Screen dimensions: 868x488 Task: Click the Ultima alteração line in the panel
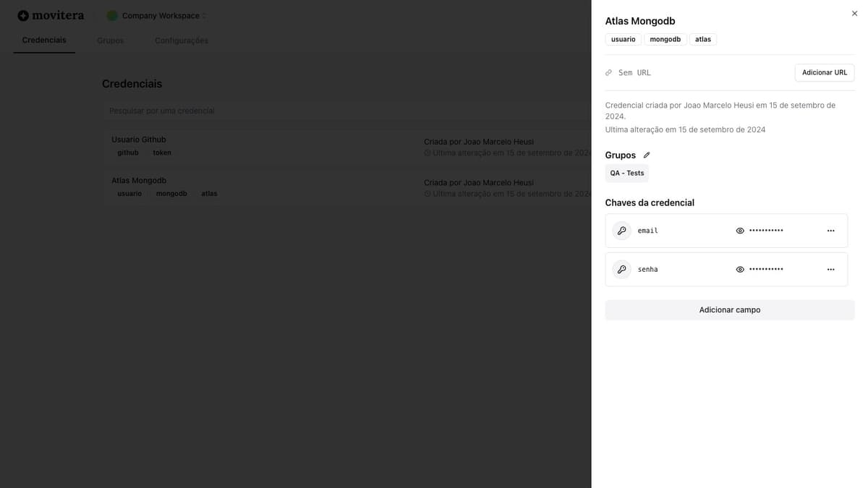(x=685, y=129)
